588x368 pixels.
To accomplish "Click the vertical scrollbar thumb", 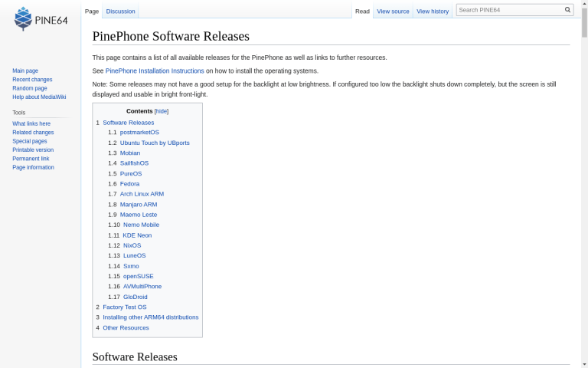I will coord(584,21).
